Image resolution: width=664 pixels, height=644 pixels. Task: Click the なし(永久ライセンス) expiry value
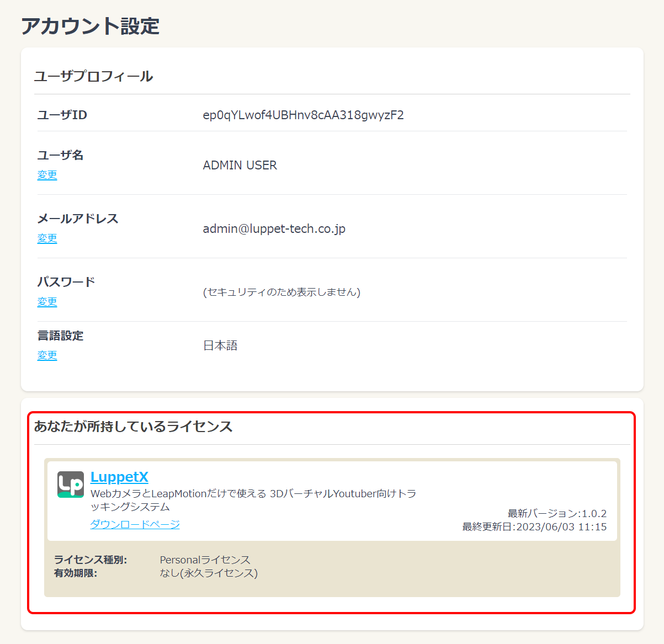[209, 573]
